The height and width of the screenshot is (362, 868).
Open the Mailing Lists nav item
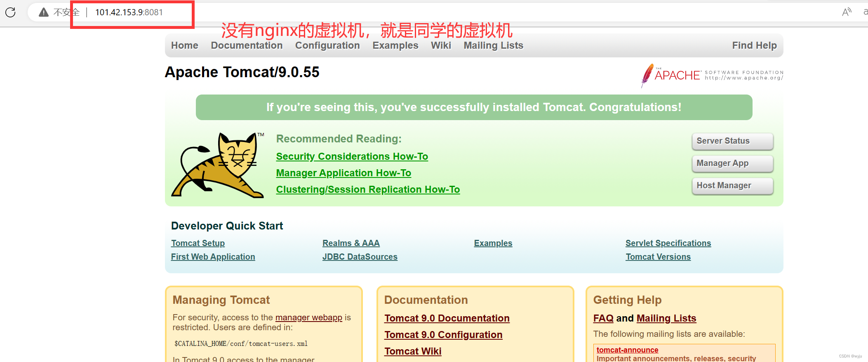(493, 45)
